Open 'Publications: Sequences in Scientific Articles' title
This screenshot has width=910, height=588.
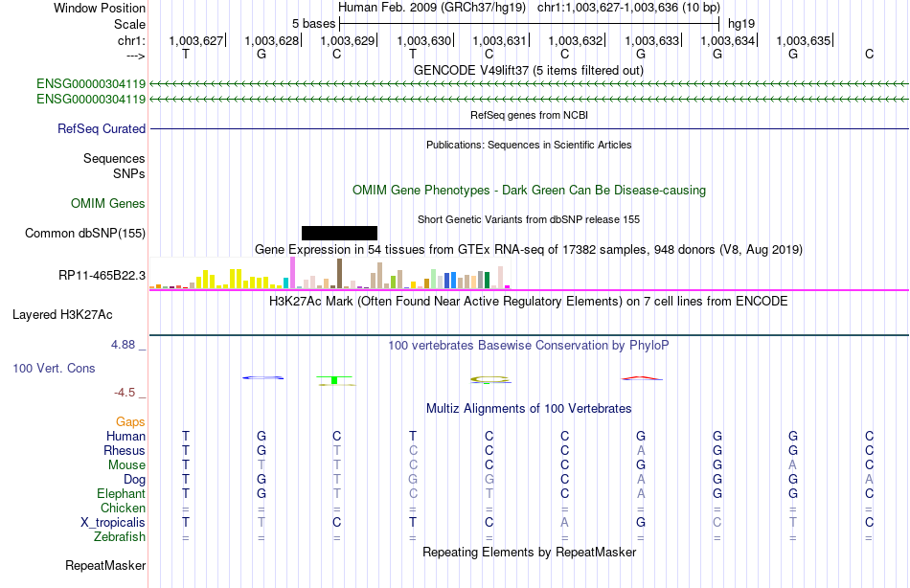pos(529,145)
